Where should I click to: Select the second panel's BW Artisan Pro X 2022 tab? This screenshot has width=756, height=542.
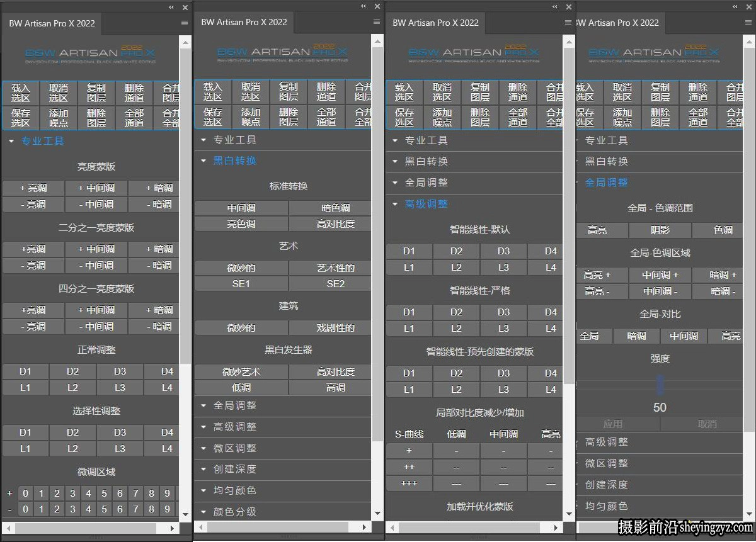pos(244,22)
